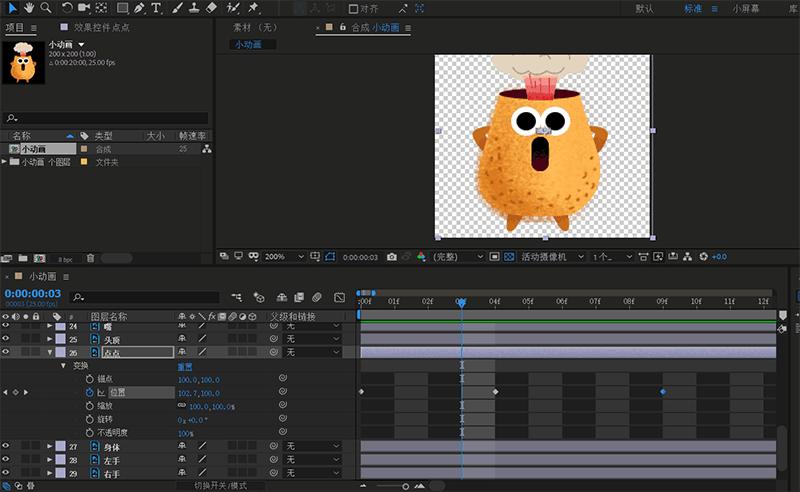Viewport: 800px width, 492px height.
Task: Switch to the 效果控件 点点 tab
Action: (x=104, y=27)
